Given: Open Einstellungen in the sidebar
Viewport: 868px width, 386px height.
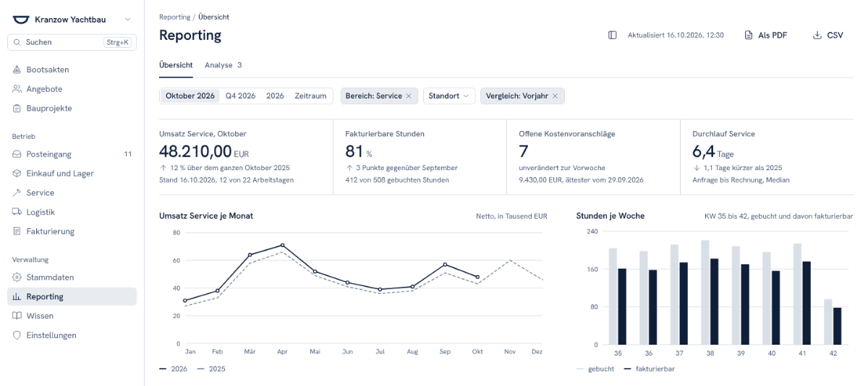Looking at the screenshot, I should pos(72,335).
